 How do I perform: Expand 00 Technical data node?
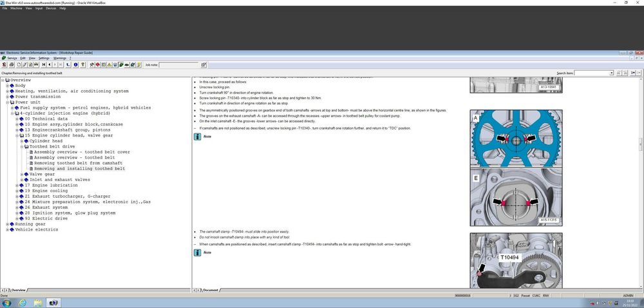pos(17,119)
